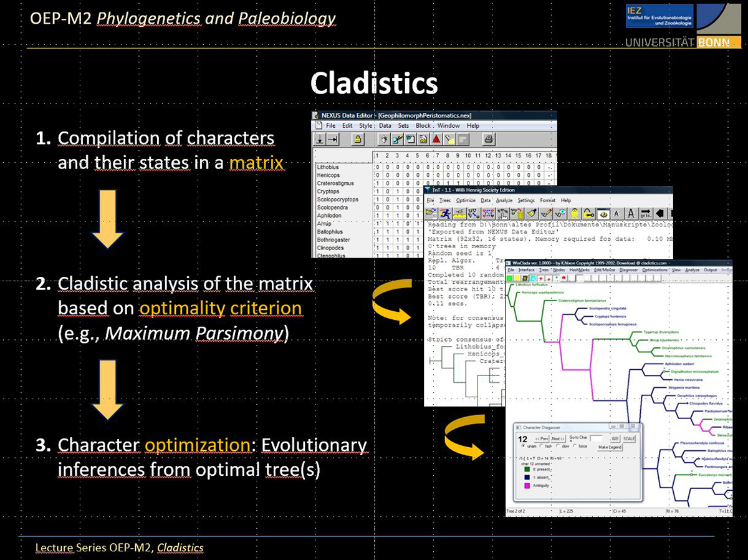Click the 'Next >>' button in Character Diagnoser

click(x=558, y=438)
